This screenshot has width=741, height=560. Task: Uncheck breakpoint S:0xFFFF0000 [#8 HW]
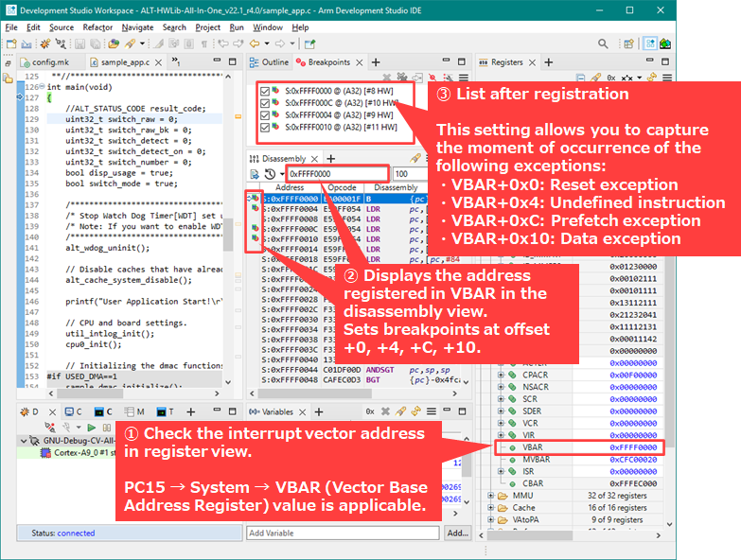pos(264,91)
